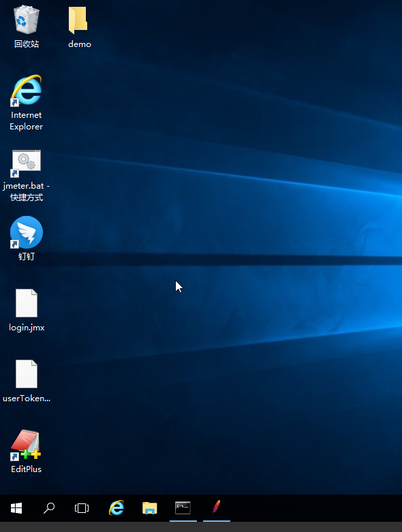
Task: Select the EditPlus desktop shortcut
Action: pos(26,445)
